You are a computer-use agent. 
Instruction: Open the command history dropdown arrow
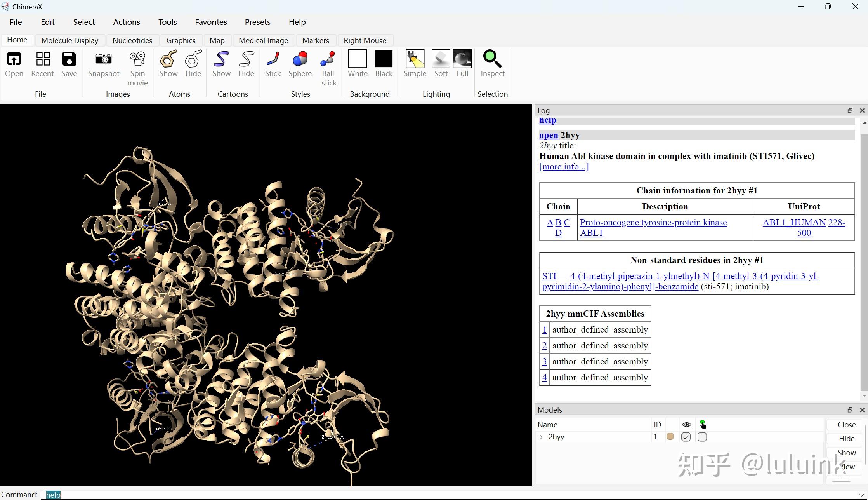(x=861, y=495)
